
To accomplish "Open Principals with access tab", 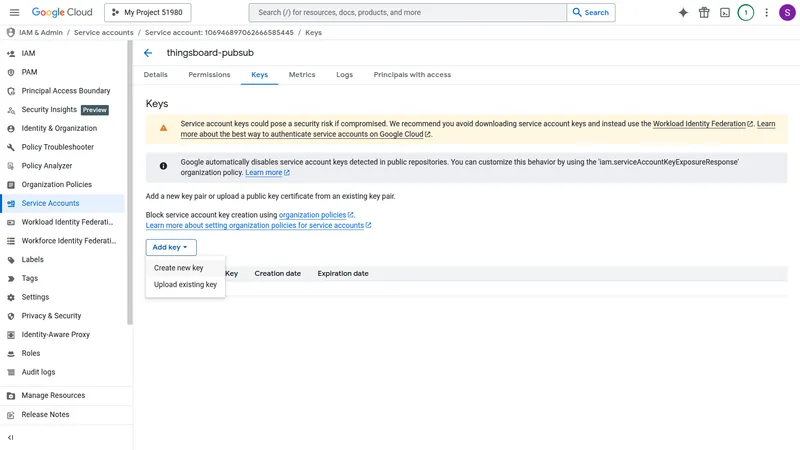I will tap(412, 74).
